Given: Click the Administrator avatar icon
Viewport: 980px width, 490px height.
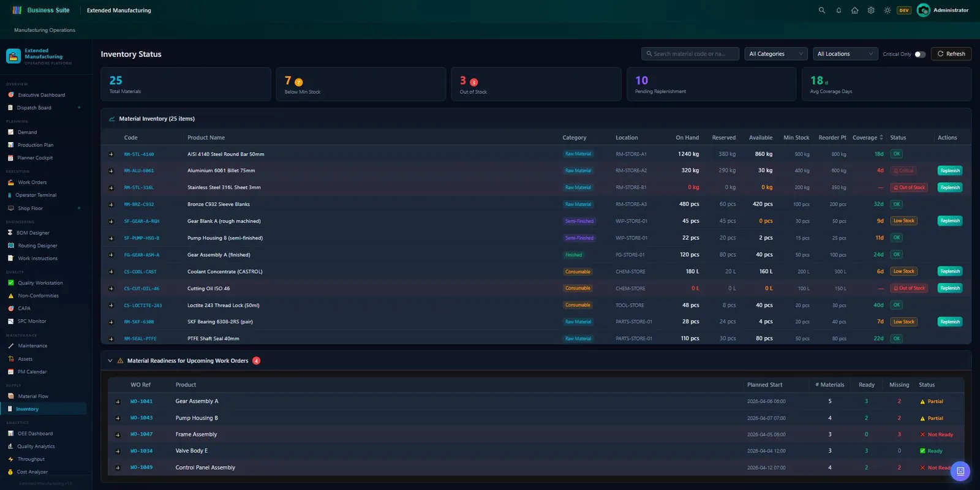Looking at the screenshot, I should coord(924,10).
